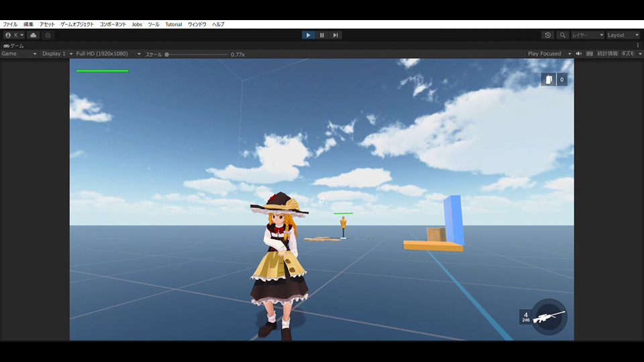Open the account K dropdown
Screen dimensions: 644x362
pos(14,36)
